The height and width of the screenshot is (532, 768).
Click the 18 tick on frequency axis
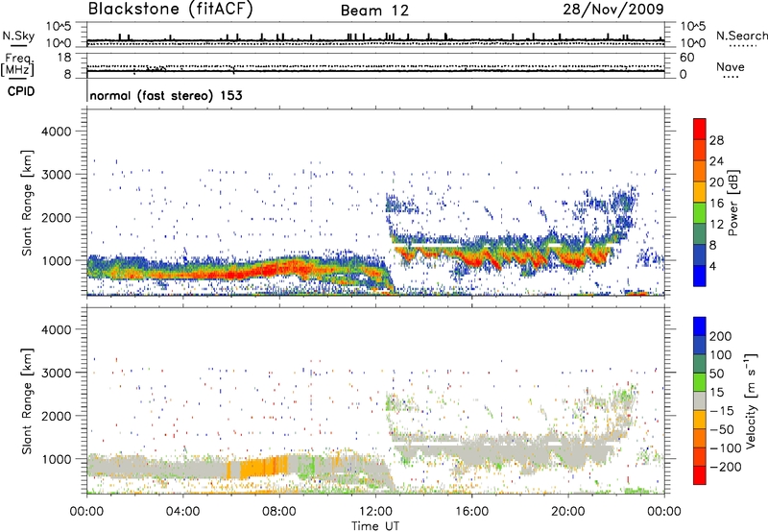pos(64,58)
